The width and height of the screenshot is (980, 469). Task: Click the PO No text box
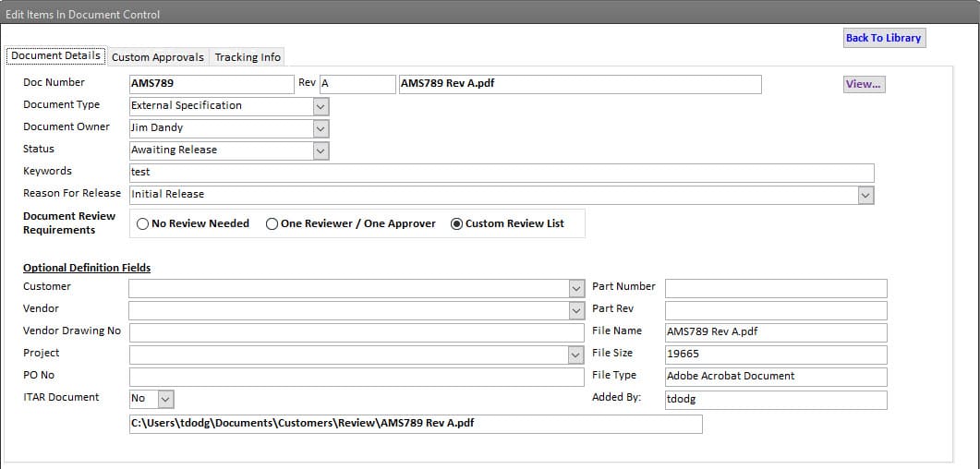click(356, 377)
